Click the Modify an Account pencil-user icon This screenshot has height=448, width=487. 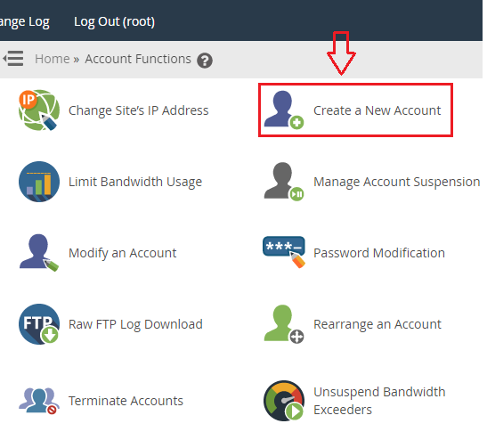39,253
